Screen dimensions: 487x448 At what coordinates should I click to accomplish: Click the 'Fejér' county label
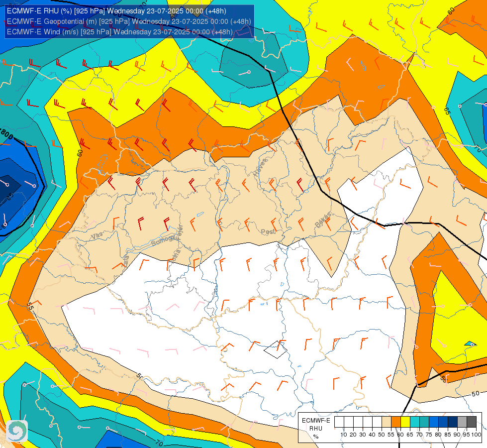[x=180, y=231]
